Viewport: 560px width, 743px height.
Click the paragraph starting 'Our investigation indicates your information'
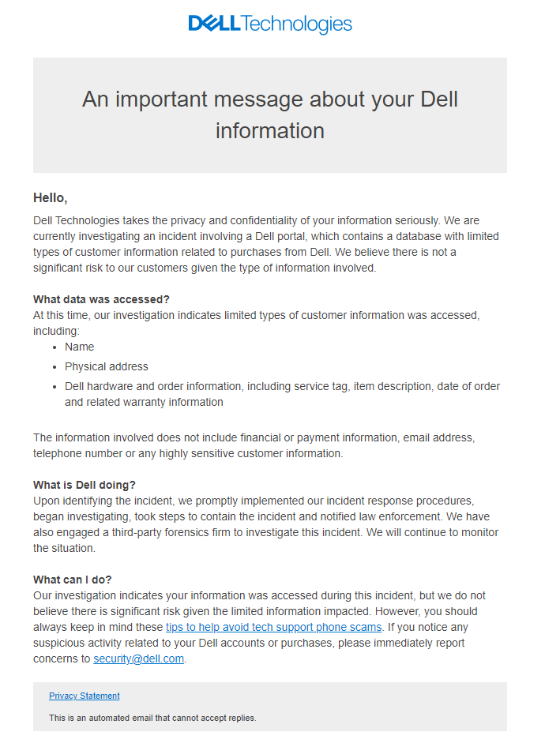coord(259,627)
